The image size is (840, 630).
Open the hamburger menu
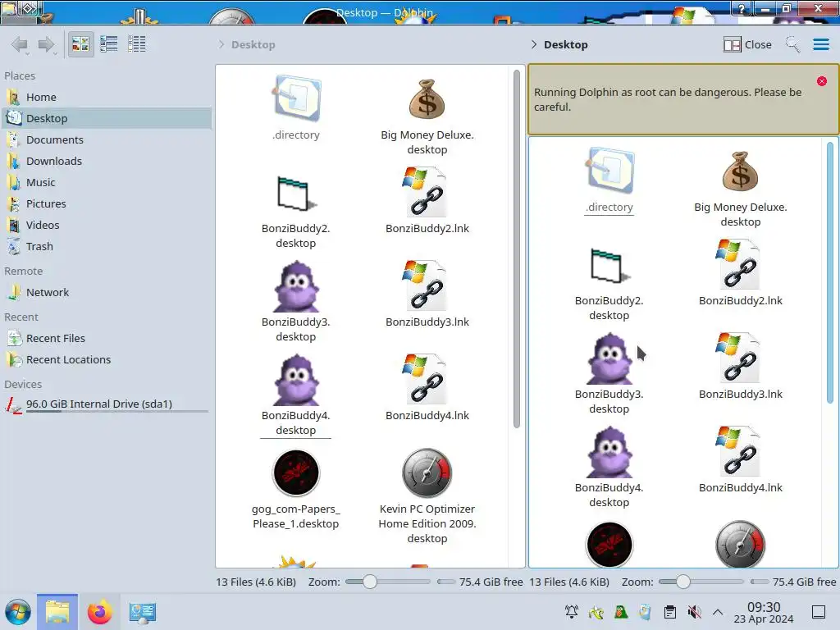click(x=820, y=44)
